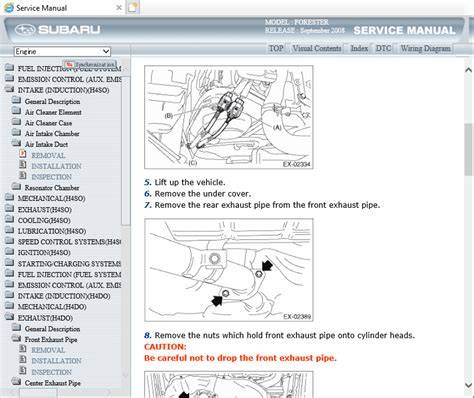The height and width of the screenshot is (398, 474).
Task: Go to the DTC tab
Action: tap(383, 48)
